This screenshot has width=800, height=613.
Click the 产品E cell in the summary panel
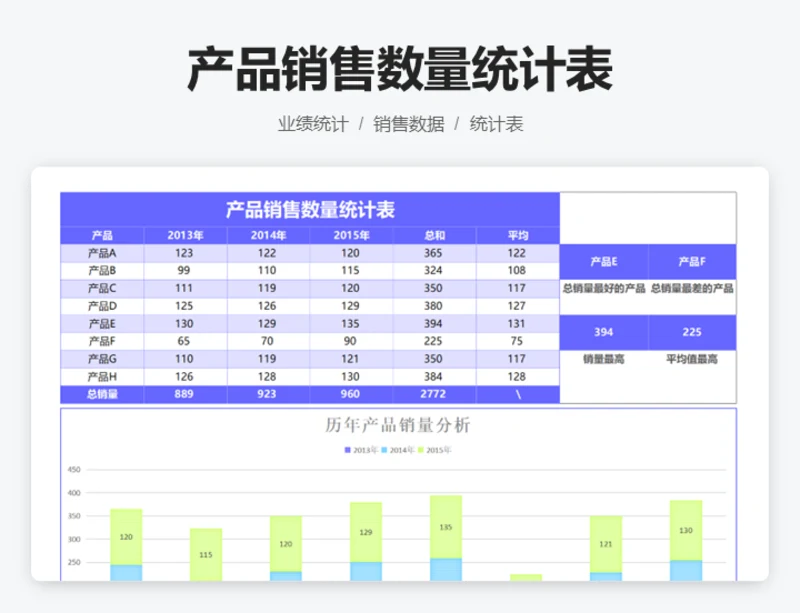[604, 262]
